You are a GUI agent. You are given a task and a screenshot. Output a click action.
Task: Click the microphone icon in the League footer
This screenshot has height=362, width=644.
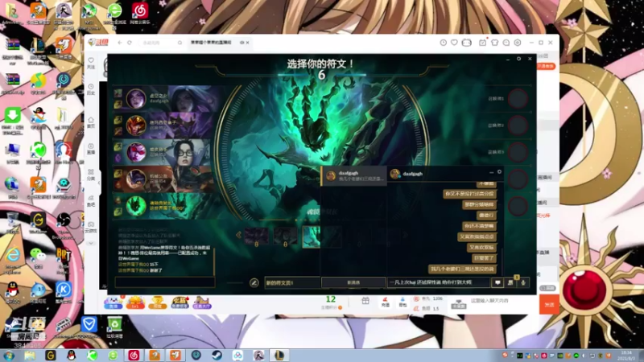tap(522, 282)
